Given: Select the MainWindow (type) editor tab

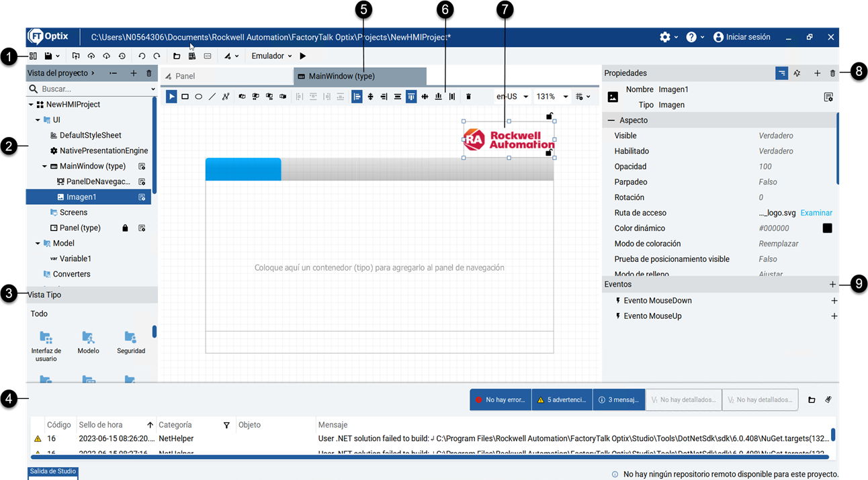Looking at the screenshot, I should (x=360, y=77).
